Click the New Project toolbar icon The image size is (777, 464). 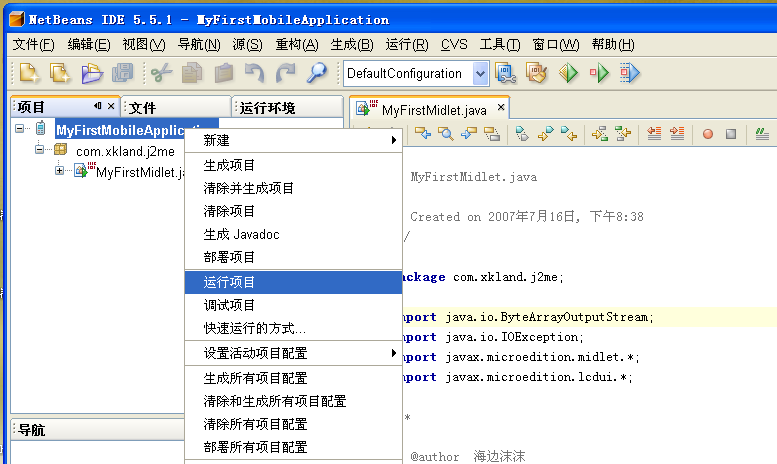pos(60,73)
